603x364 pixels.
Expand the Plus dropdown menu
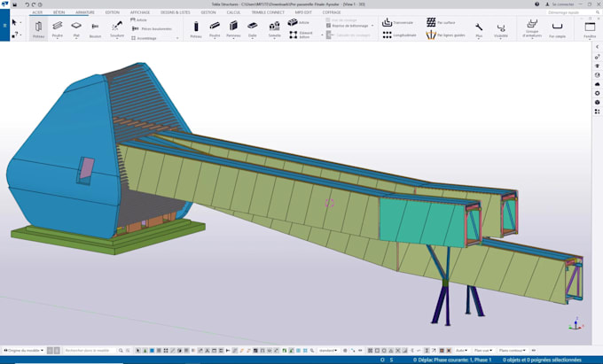pyautogui.click(x=479, y=29)
